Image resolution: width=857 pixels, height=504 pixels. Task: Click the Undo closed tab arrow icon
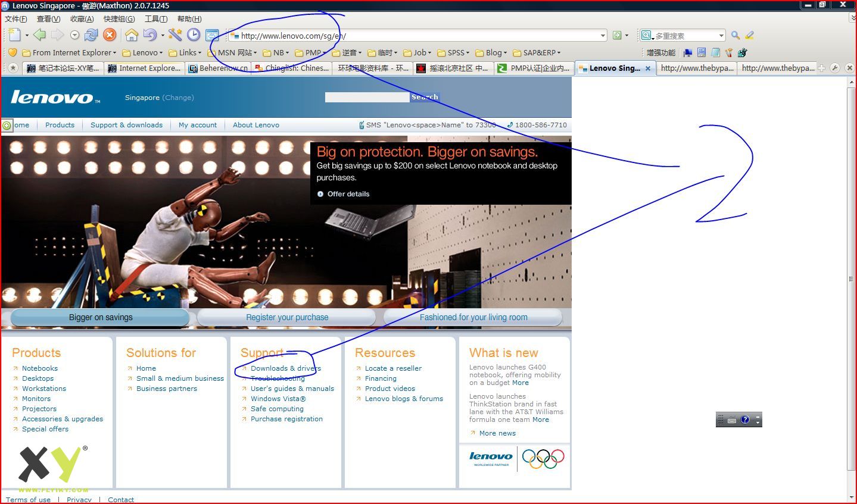coord(150,35)
